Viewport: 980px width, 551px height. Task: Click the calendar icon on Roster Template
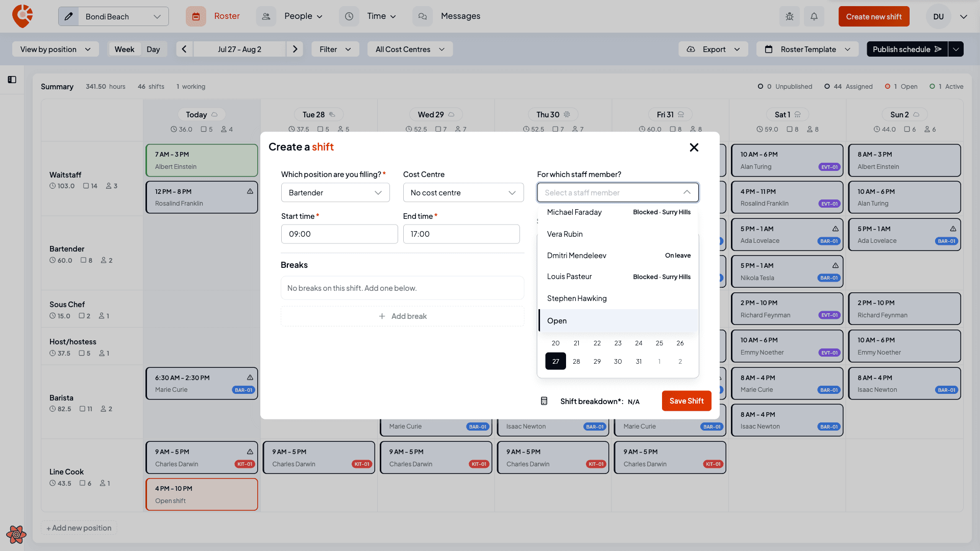[x=769, y=49]
